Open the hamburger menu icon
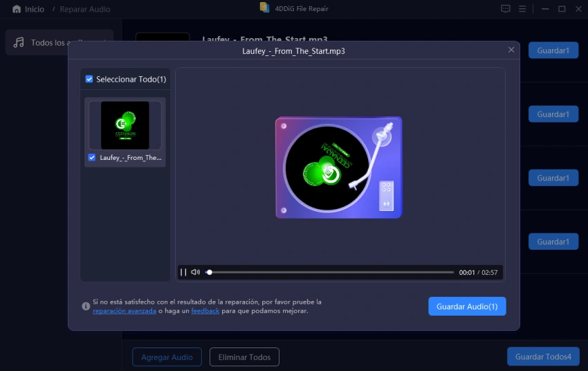This screenshot has height=371, width=588. pyautogui.click(x=522, y=8)
